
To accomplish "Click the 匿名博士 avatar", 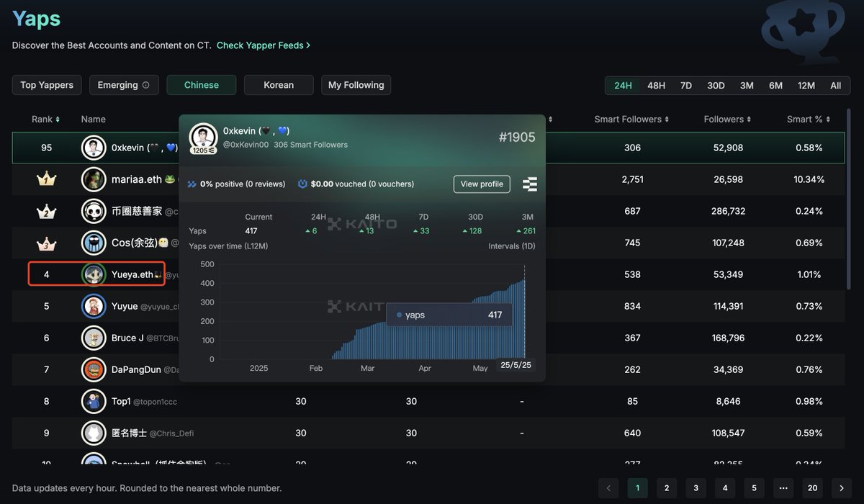I will click(x=94, y=433).
